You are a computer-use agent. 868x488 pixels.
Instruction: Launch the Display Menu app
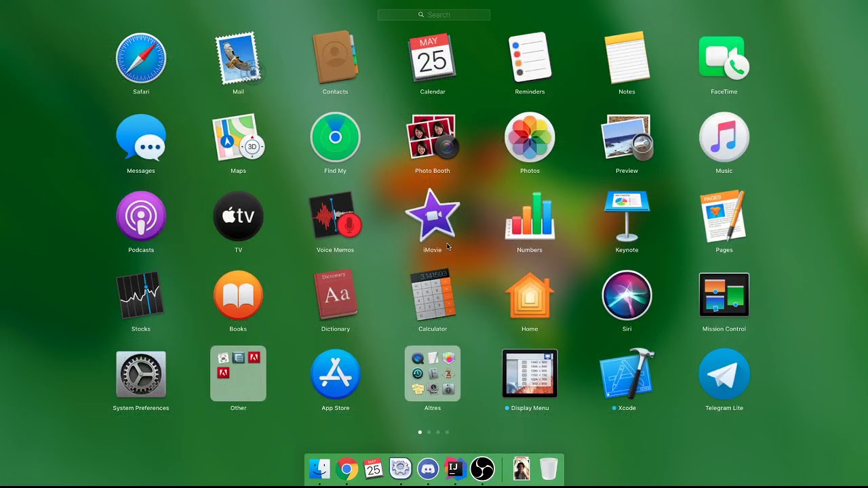coord(530,373)
